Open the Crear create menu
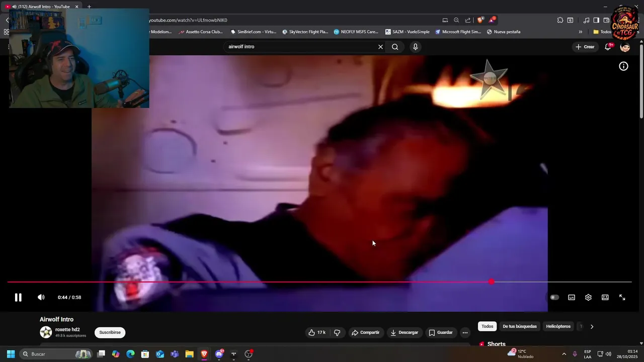Viewport: 644px width, 362px height. pos(585,47)
